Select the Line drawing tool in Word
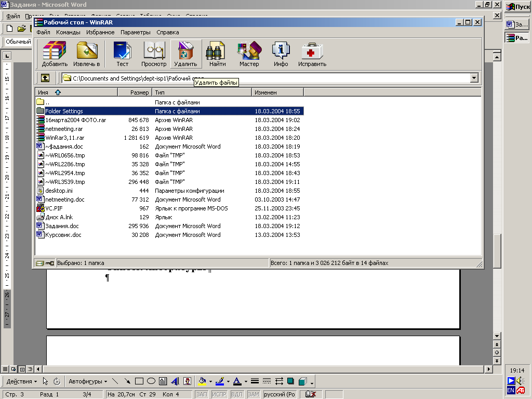The width and height of the screenshot is (532, 399). click(x=115, y=381)
